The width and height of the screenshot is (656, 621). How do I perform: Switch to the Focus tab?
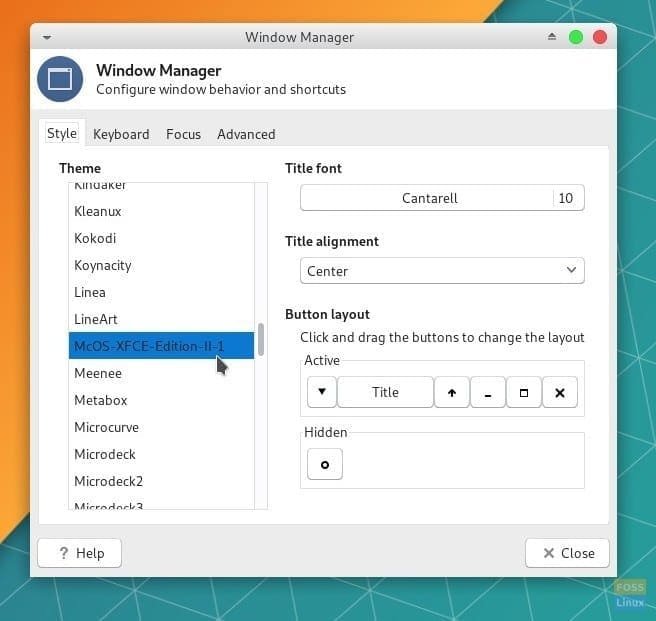[183, 134]
